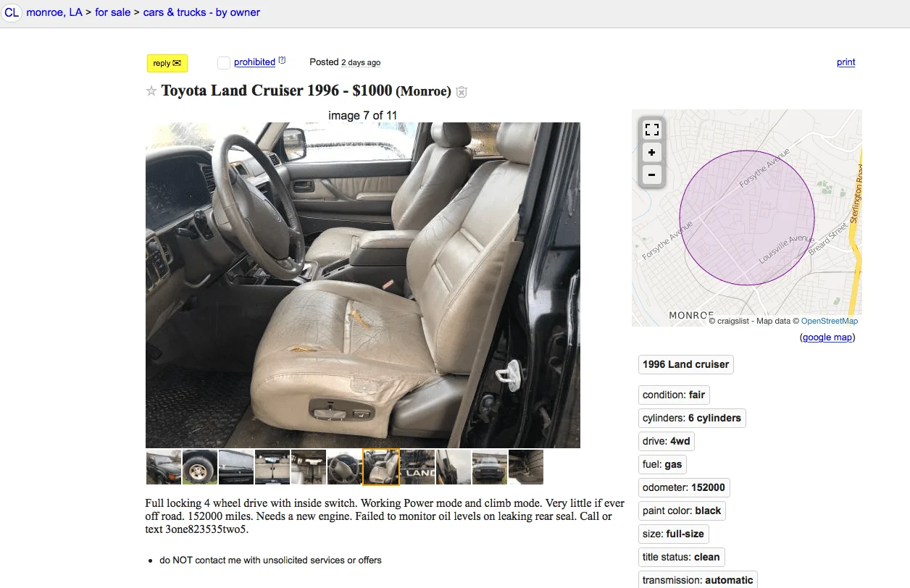Image resolution: width=910 pixels, height=588 pixels.
Task: Open the OpenStreetMap attribution link
Action: point(829,321)
